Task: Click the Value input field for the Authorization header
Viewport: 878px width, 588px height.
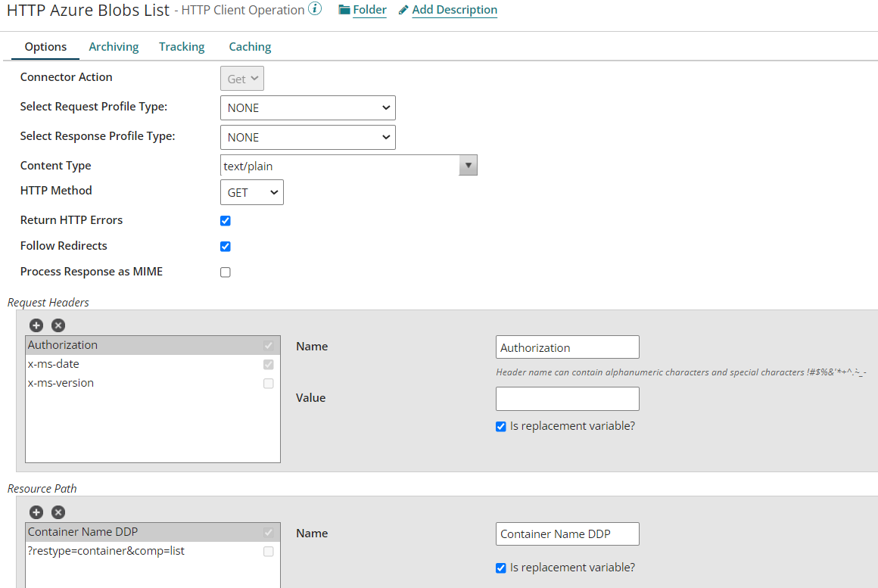Action: point(567,398)
